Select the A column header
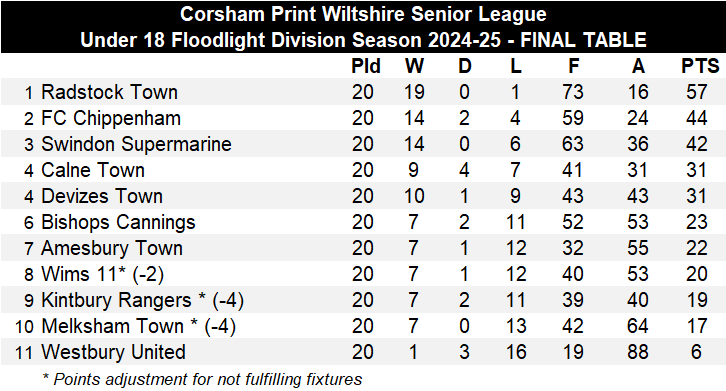This screenshot has width=726, height=391. (x=638, y=66)
